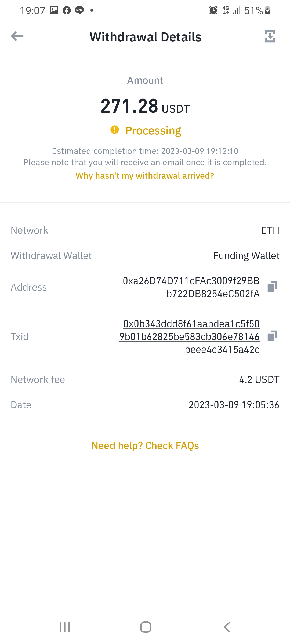Open the Txid transaction hash link

pos(190,337)
